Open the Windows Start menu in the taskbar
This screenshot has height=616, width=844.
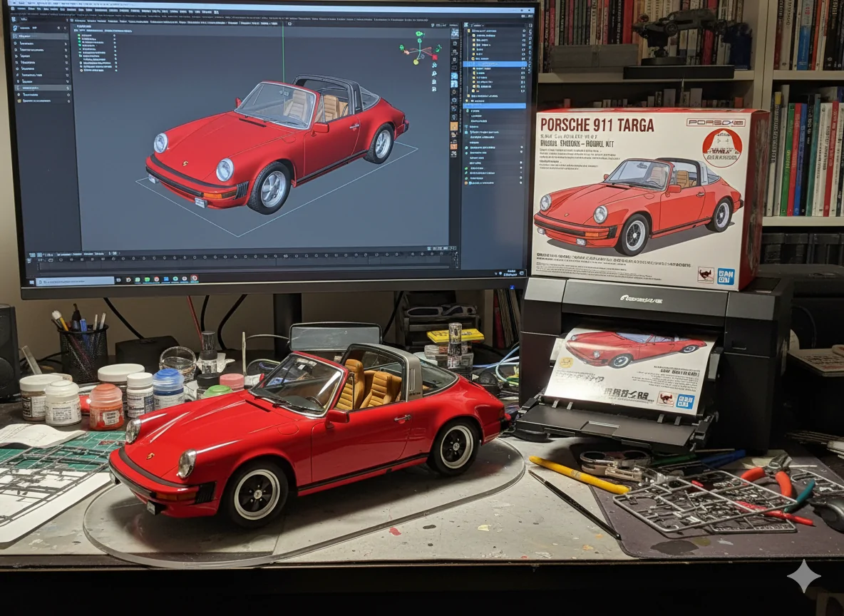(32, 282)
